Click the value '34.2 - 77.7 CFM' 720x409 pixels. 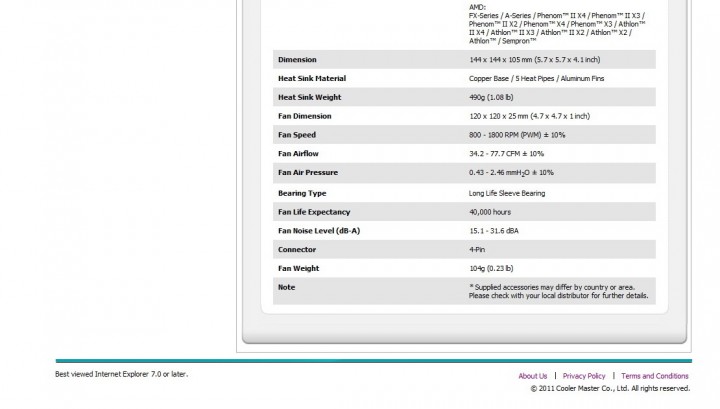tap(496, 154)
